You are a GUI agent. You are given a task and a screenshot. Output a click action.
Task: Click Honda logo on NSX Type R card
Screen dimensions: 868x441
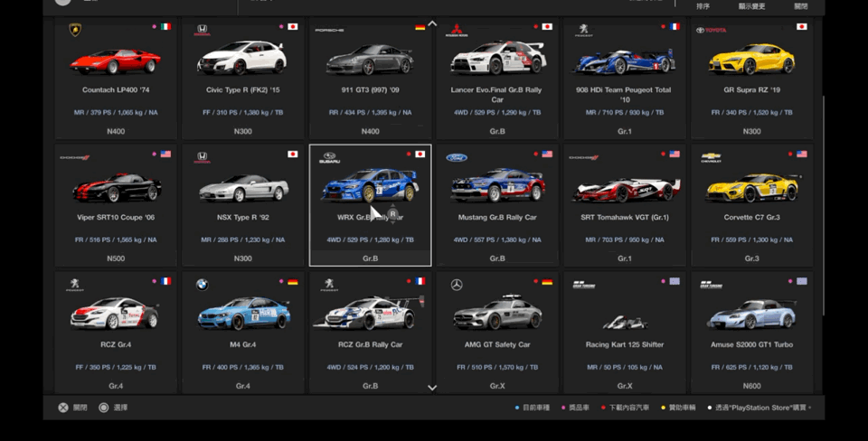coord(202,158)
